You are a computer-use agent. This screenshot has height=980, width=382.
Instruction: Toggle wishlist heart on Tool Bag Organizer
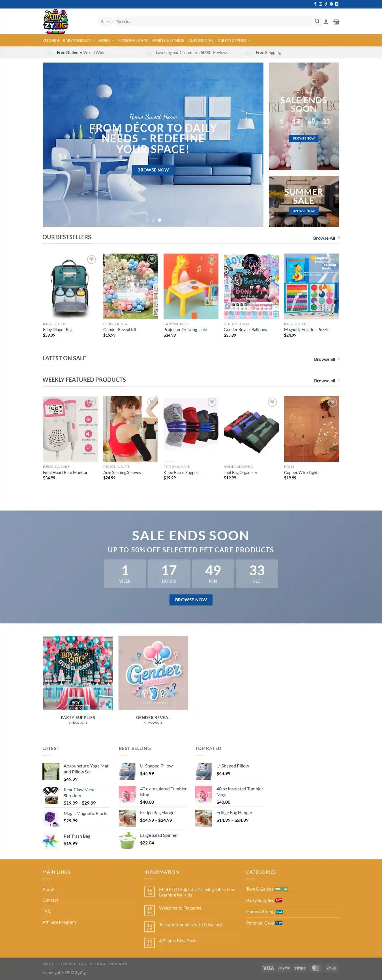point(272,402)
